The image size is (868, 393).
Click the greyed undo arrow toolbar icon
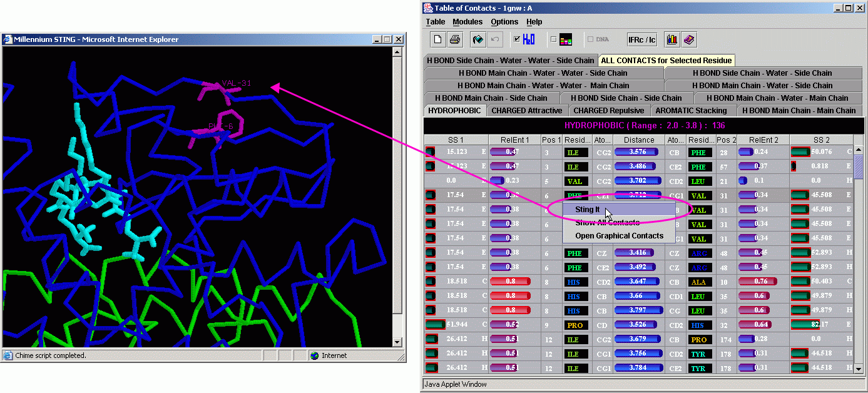pos(495,39)
